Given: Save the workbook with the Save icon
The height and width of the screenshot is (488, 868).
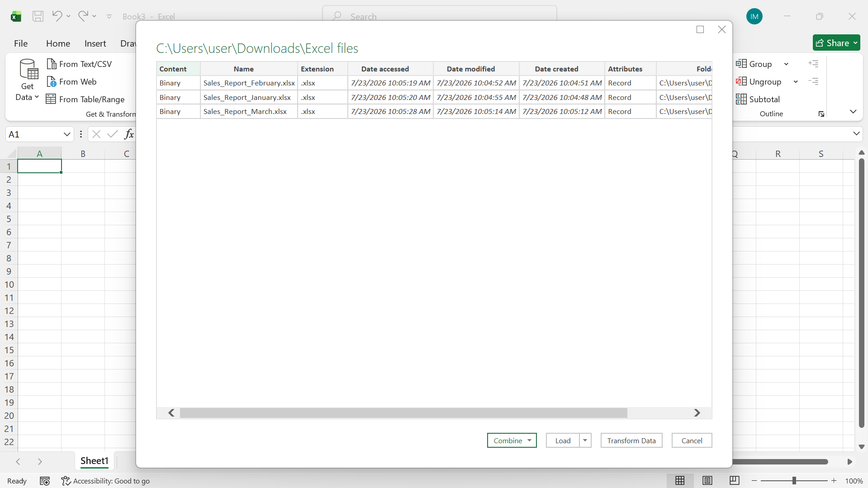Looking at the screenshot, I should (x=38, y=16).
